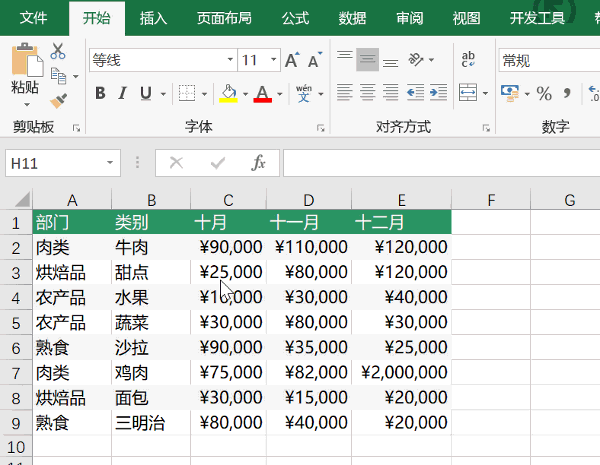Activate the Format Painter brush

59,100
